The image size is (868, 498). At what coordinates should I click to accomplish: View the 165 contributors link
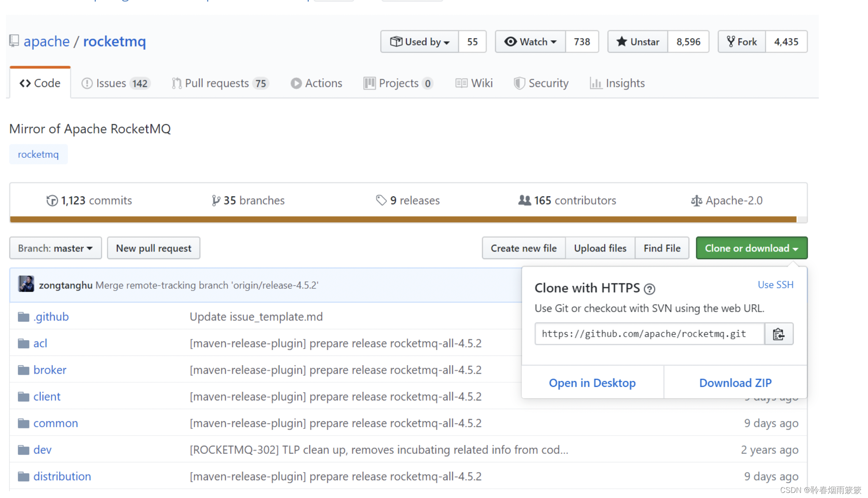click(567, 200)
